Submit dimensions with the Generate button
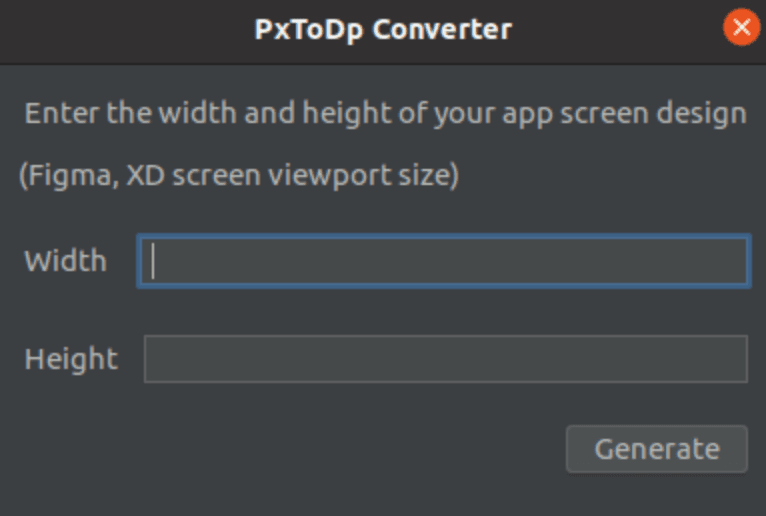The height and width of the screenshot is (516, 766). click(x=657, y=449)
